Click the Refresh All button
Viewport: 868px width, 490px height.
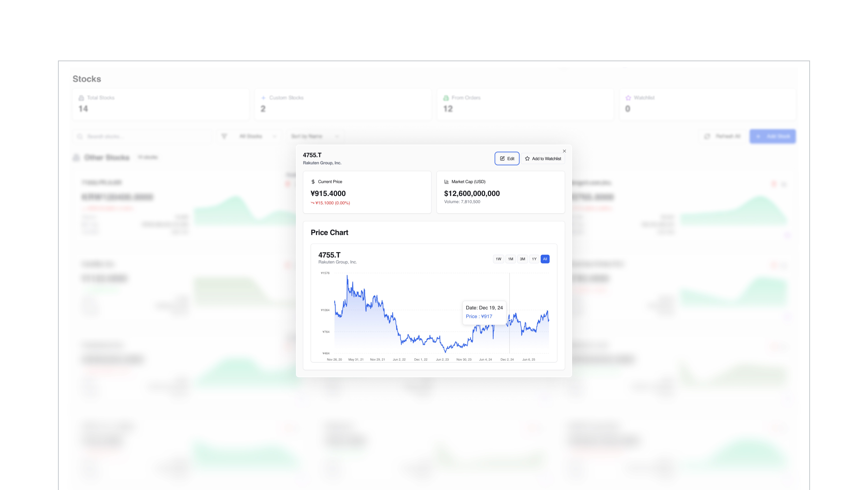[x=722, y=136]
